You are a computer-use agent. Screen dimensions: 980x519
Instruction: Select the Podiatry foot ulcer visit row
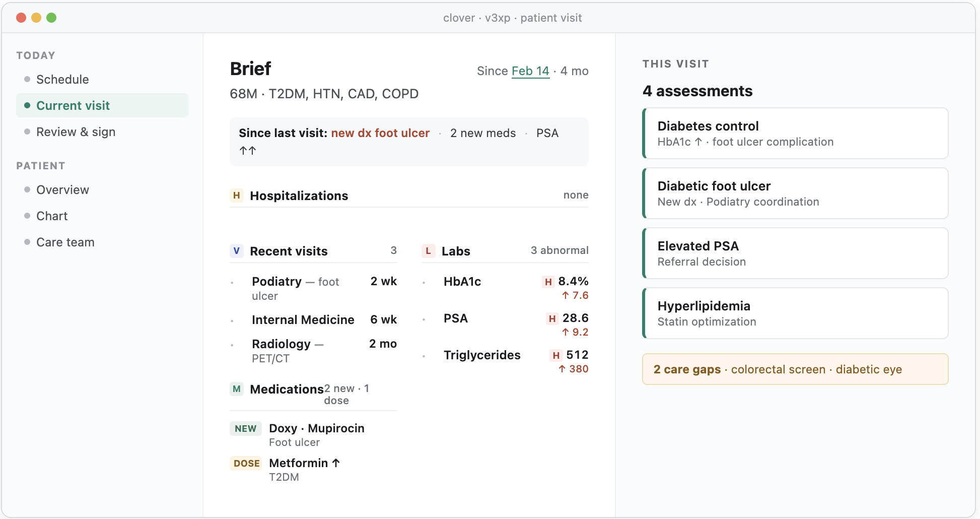[x=313, y=289]
